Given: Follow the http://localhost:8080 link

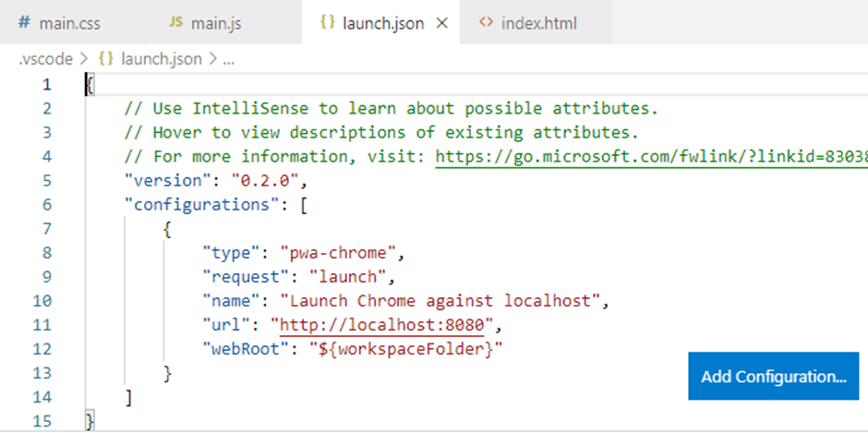Looking at the screenshot, I should point(382,325).
